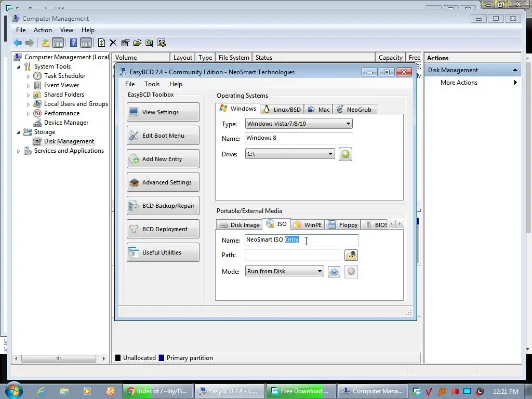Switch to the NeoGrub tab

pyautogui.click(x=355, y=110)
